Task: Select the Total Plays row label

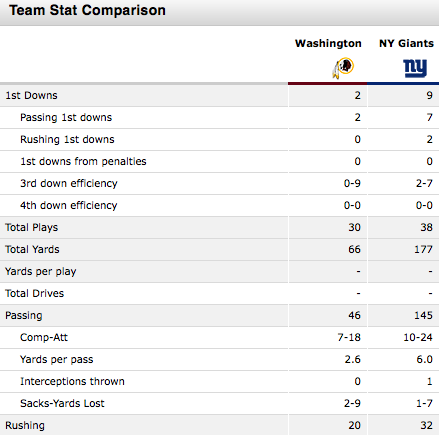Action: 31,228
